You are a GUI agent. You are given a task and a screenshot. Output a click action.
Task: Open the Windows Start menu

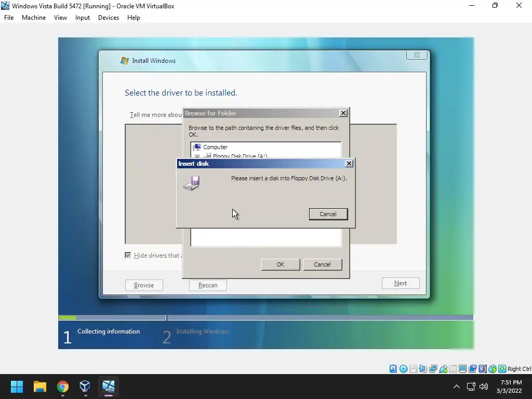pyautogui.click(x=17, y=387)
